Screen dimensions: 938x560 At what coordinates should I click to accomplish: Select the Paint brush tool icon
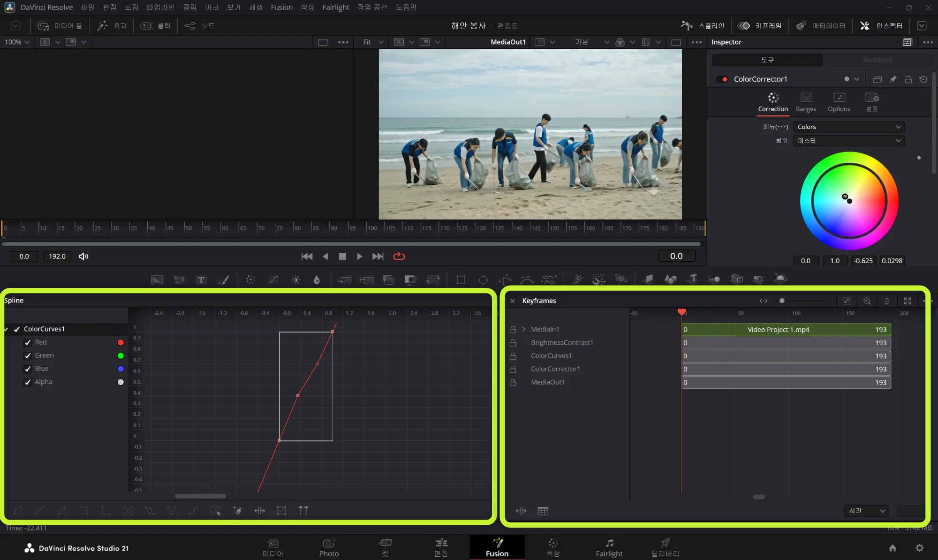(x=224, y=280)
